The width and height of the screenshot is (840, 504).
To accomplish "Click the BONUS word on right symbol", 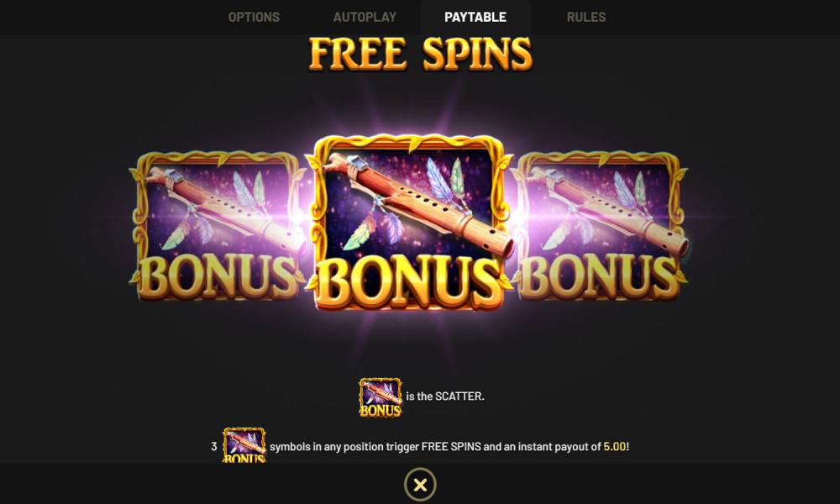I will click(600, 277).
